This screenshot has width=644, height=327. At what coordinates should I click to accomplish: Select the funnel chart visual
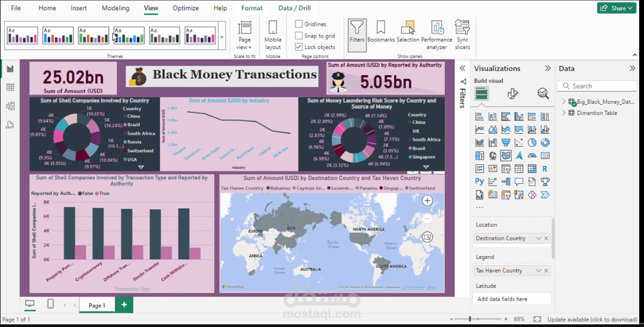506,142
